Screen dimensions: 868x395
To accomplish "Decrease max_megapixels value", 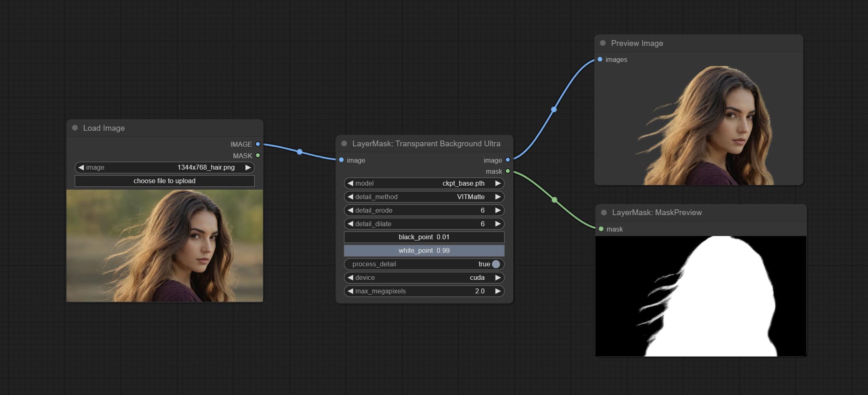I will 350,291.
